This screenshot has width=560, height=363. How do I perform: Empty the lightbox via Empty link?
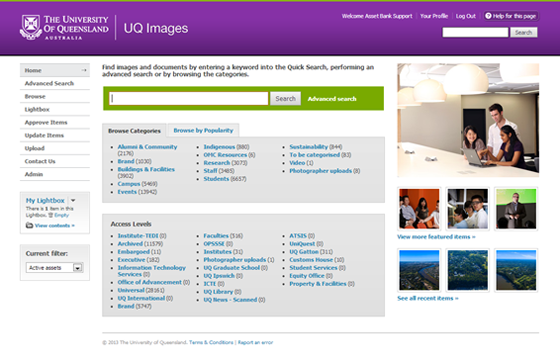coord(61,215)
